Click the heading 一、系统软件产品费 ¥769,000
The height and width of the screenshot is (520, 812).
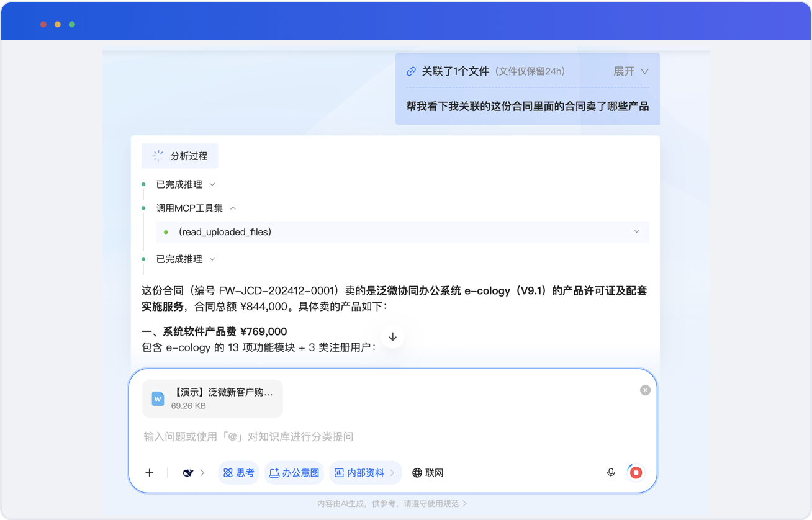coord(214,331)
